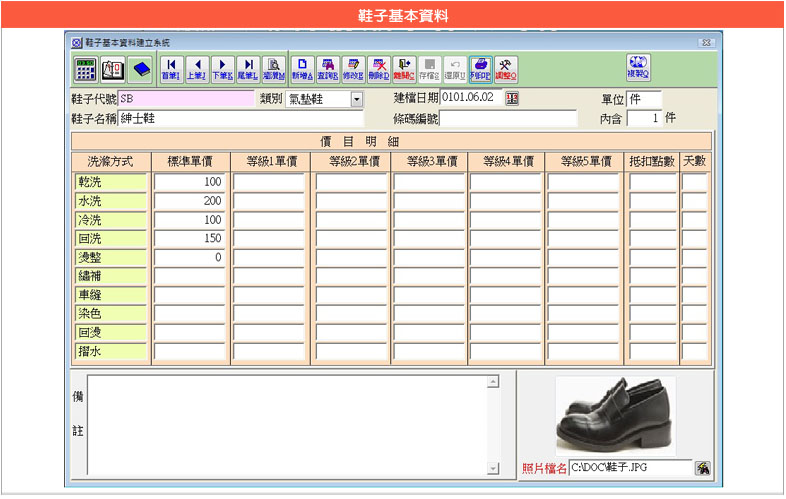The height and width of the screenshot is (499, 786).
Task: Click the 修改 (modify) toolbar icon
Action: (x=352, y=68)
